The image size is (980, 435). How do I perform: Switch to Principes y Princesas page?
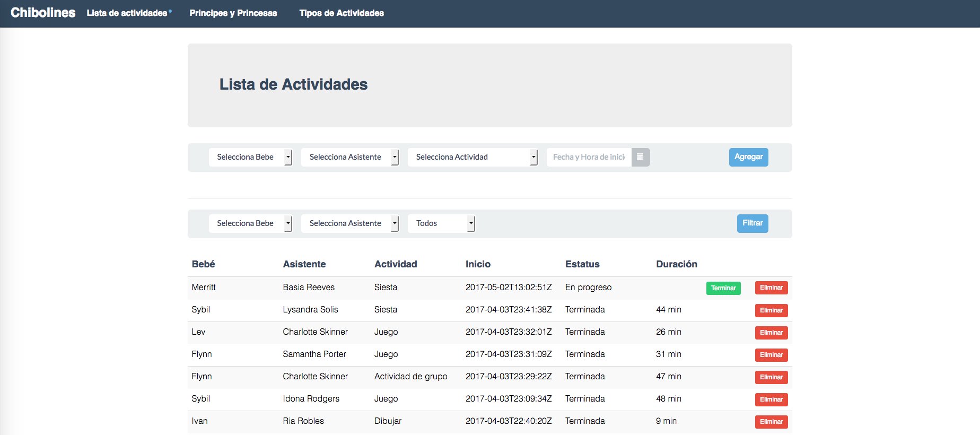(x=233, y=13)
